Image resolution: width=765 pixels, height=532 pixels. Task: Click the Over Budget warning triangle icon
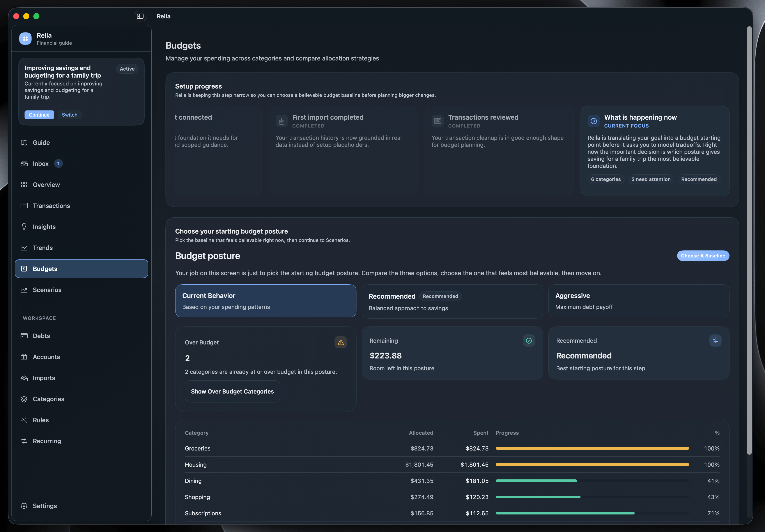pyautogui.click(x=340, y=342)
